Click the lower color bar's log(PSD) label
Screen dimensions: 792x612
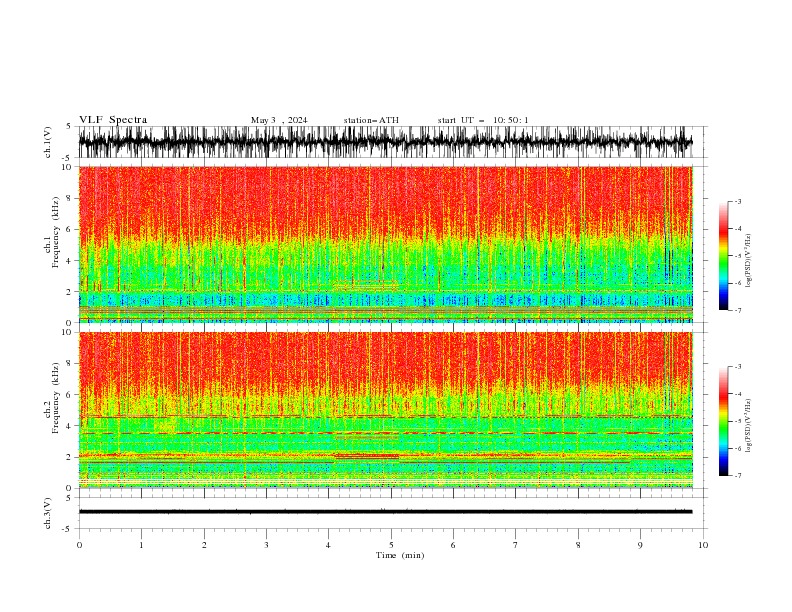(749, 425)
